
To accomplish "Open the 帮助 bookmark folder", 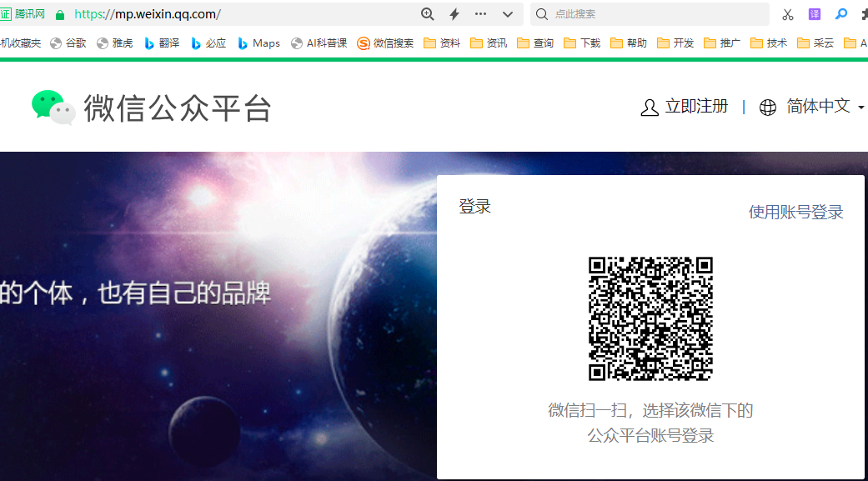I will click(x=629, y=43).
